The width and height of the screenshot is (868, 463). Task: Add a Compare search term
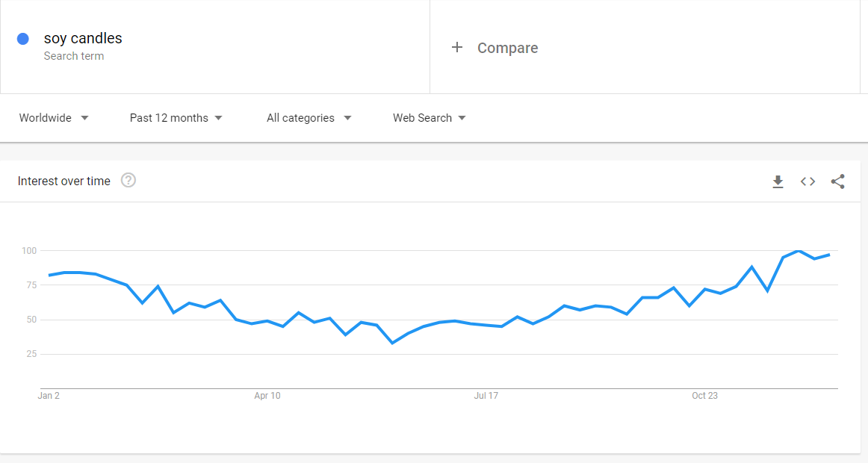508,48
